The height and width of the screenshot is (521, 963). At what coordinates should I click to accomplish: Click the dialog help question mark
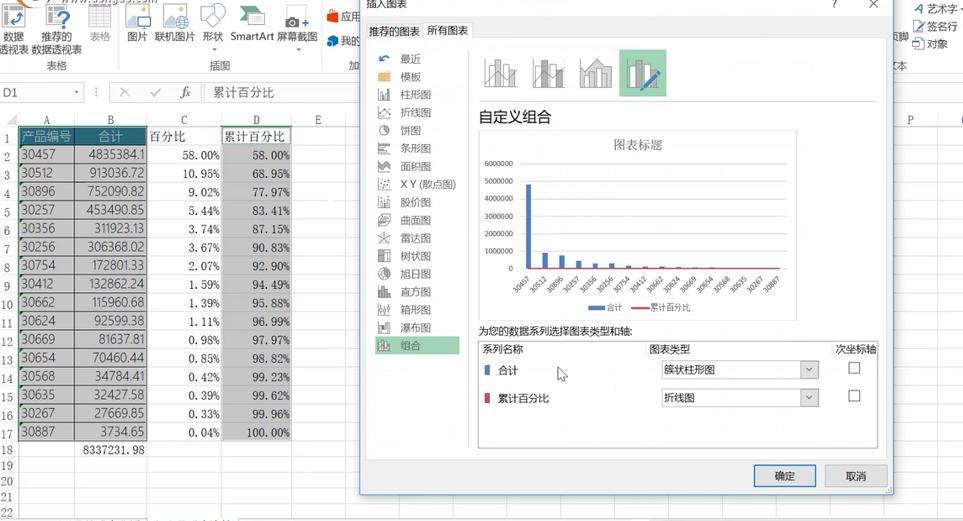point(834,4)
